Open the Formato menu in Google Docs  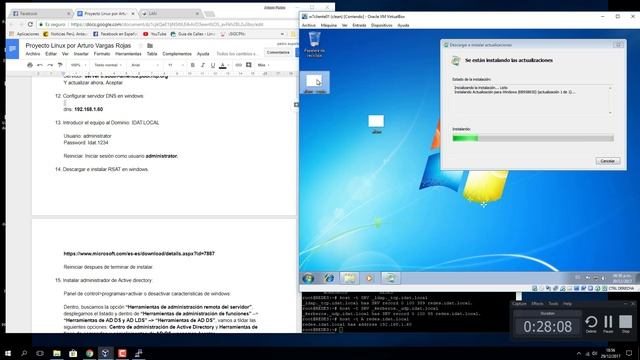102,54
